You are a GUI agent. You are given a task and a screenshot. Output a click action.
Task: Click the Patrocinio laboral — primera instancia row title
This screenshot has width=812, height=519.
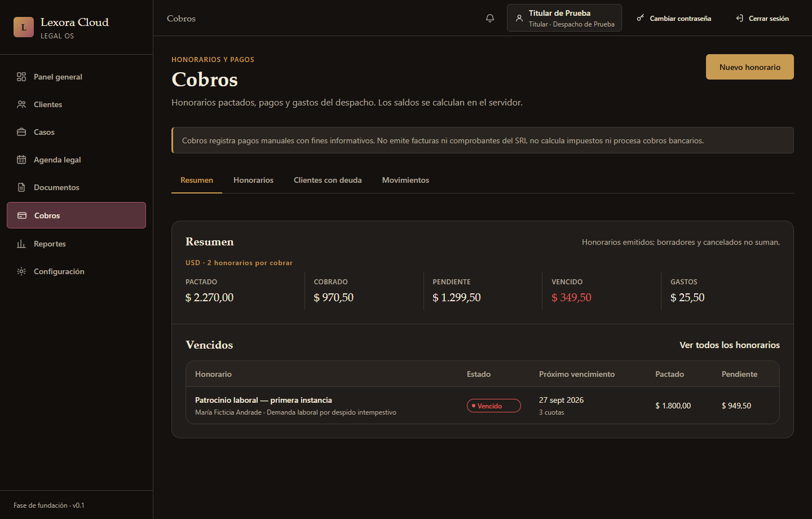263,400
